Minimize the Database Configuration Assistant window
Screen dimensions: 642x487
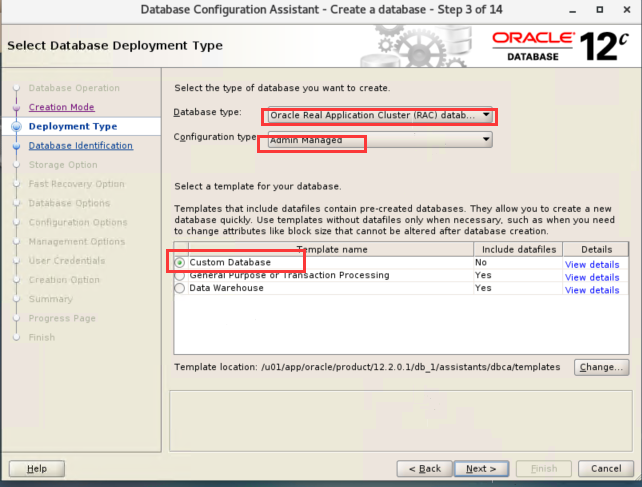pos(572,10)
